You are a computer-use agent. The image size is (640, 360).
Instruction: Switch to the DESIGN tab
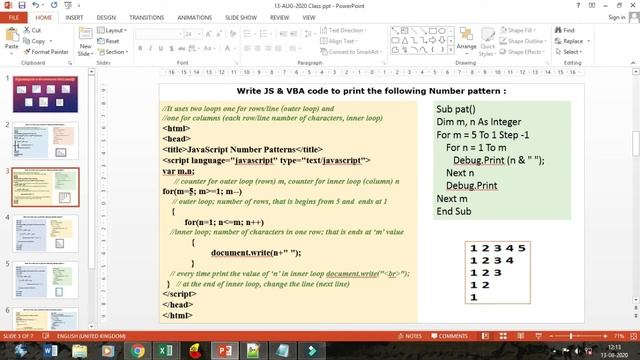coord(106,18)
